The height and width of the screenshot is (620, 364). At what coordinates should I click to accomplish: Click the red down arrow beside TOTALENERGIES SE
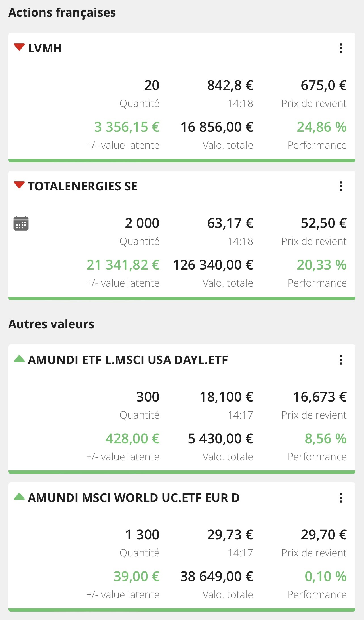click(x=19, y=185)
